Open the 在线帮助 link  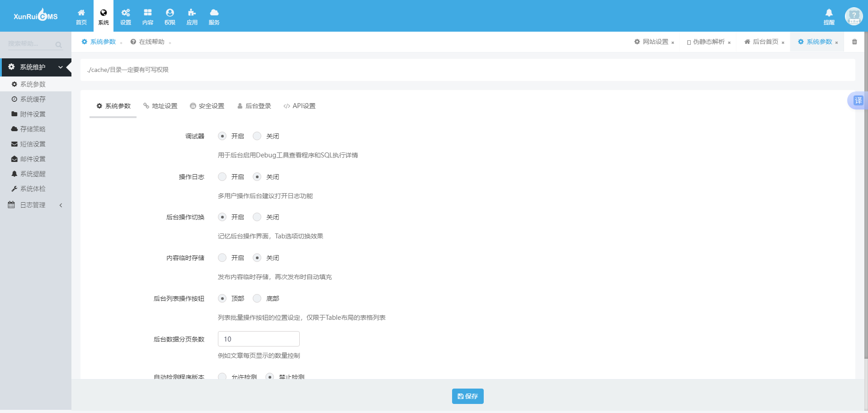tap(147, 42)
